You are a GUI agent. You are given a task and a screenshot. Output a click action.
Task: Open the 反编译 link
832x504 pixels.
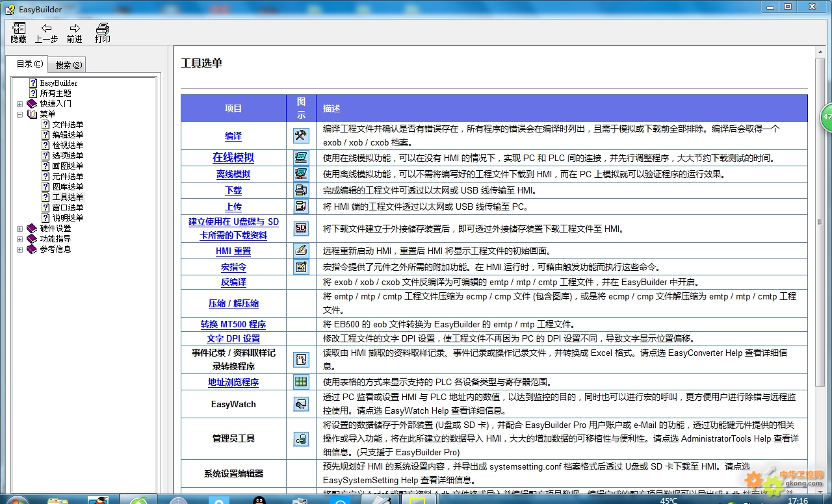(233, 283)
